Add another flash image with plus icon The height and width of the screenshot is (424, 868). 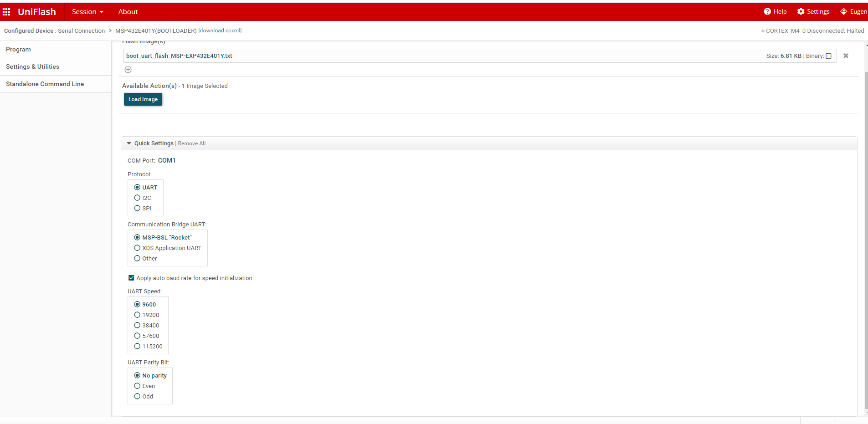pyautogui.click(x=128, y=70)
